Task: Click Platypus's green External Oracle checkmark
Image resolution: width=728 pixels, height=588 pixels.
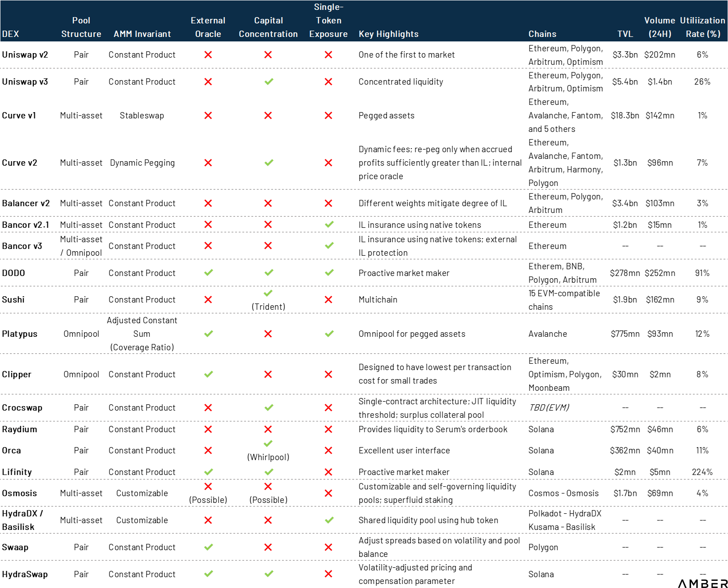Action: click(x=209, y=334)
